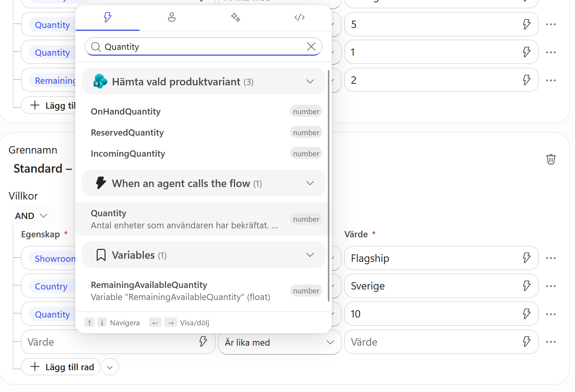Open more options for row with 1
This screenshot has width=575, height=392.
pyautogui.click(x=551, y=52)
